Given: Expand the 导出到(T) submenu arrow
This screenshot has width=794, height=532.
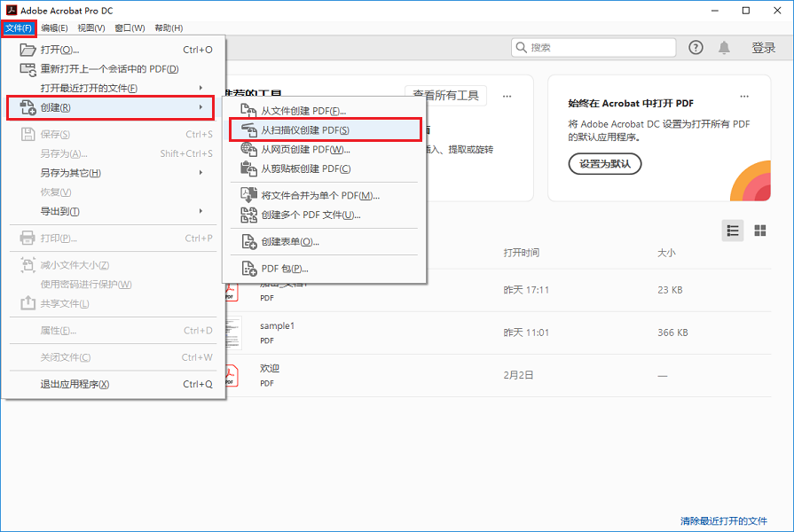Looking at the screenshot, I should [201, 211].
